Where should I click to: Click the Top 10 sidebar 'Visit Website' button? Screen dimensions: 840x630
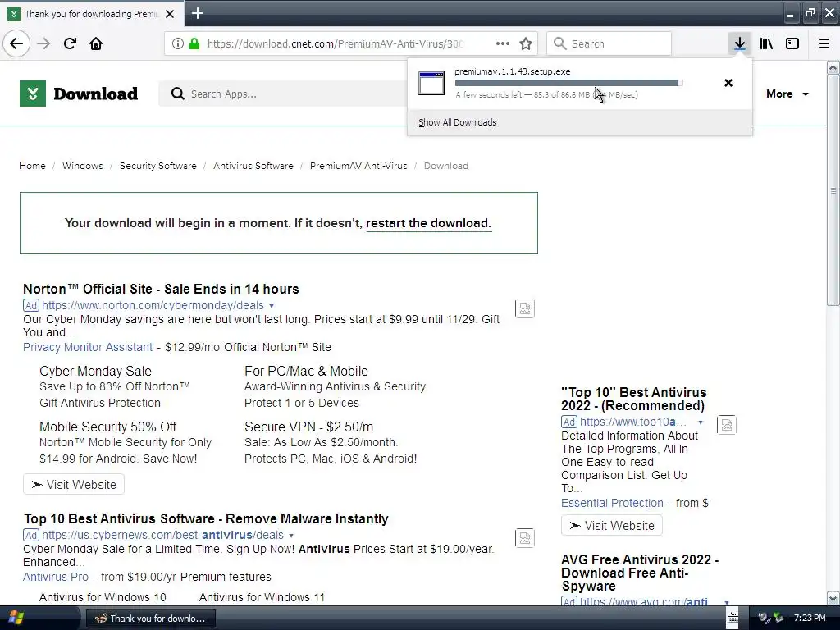612,526
